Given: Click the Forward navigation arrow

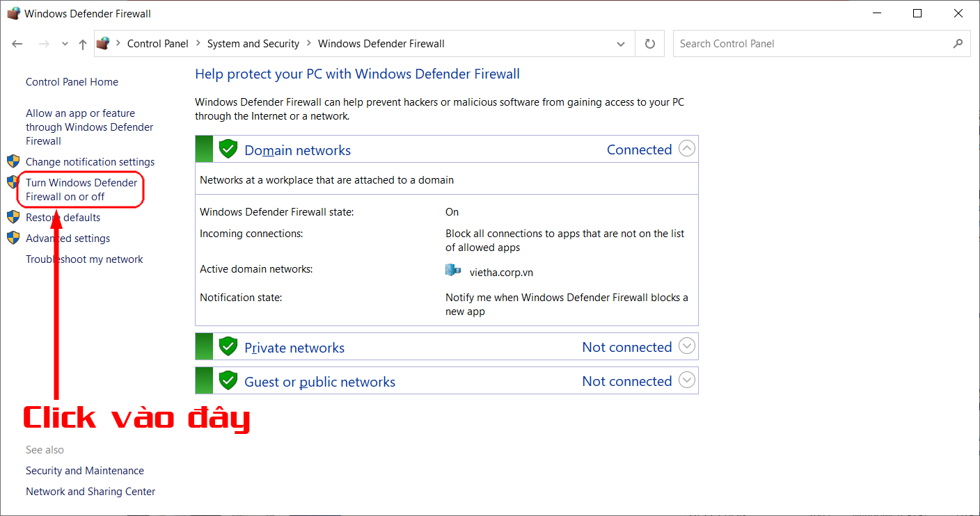Looking at the screenshot, I should [x=44, y=44].
